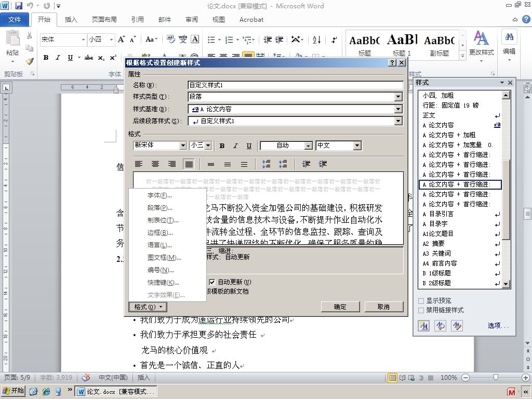Click the dialog's Underline format button

click(249, 145)
